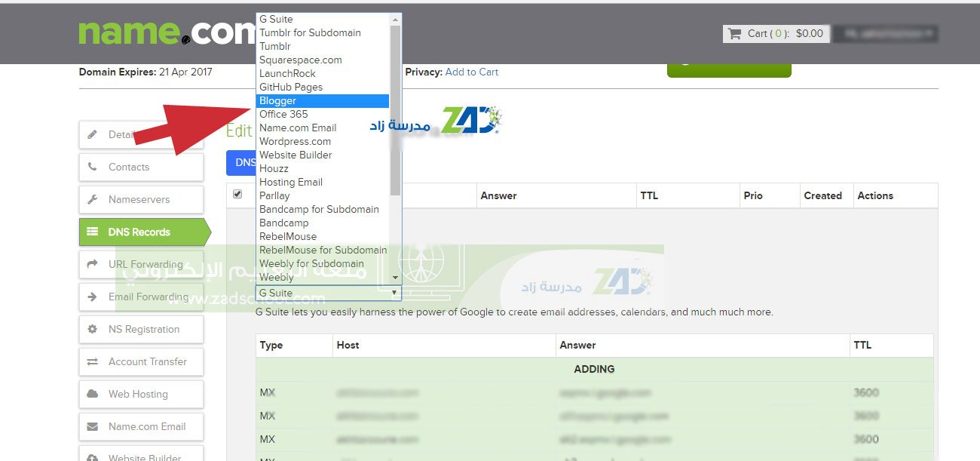This screenshot has width=980, height=461.
Task: Click the envelope icon beside Name.com Email
Action: 92,426
